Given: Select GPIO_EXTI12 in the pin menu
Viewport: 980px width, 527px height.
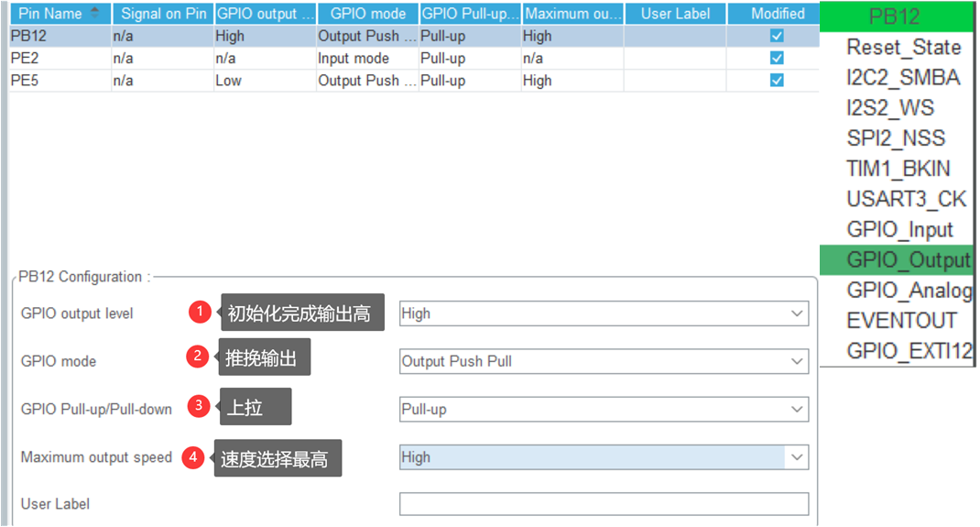Looking at the screenshot, I should [908, 351].
